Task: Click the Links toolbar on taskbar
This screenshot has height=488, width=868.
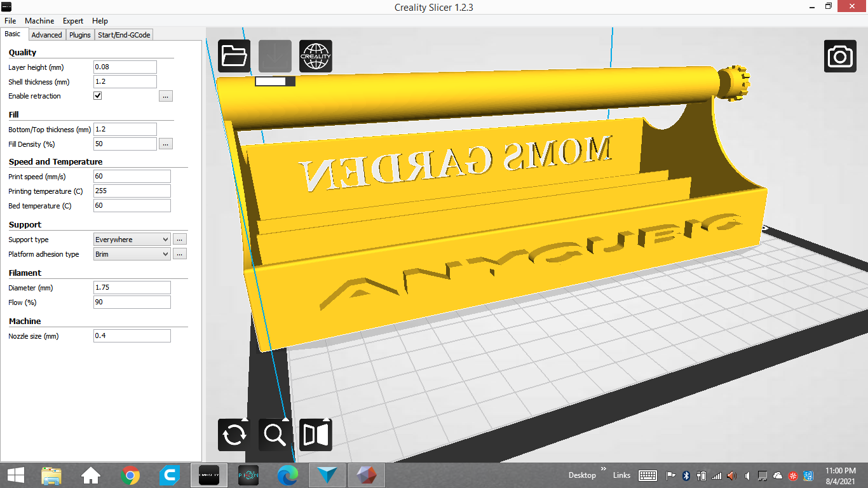Action: (x=621, y=475)
